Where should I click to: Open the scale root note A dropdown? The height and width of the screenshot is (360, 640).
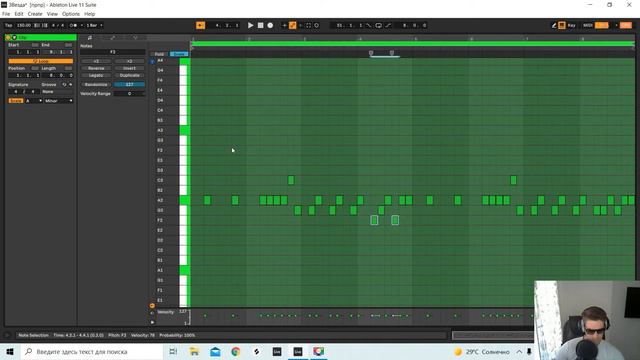pos(34,101)
